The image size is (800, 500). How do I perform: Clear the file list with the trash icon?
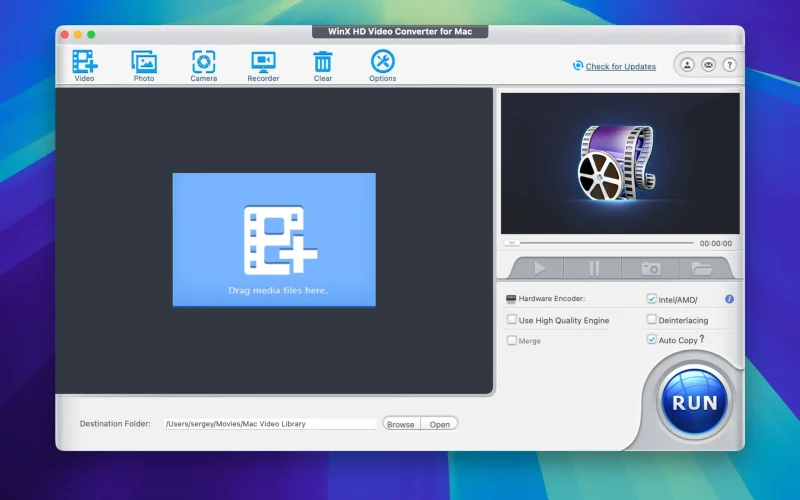pyautogui.click(x=322, y=65)
